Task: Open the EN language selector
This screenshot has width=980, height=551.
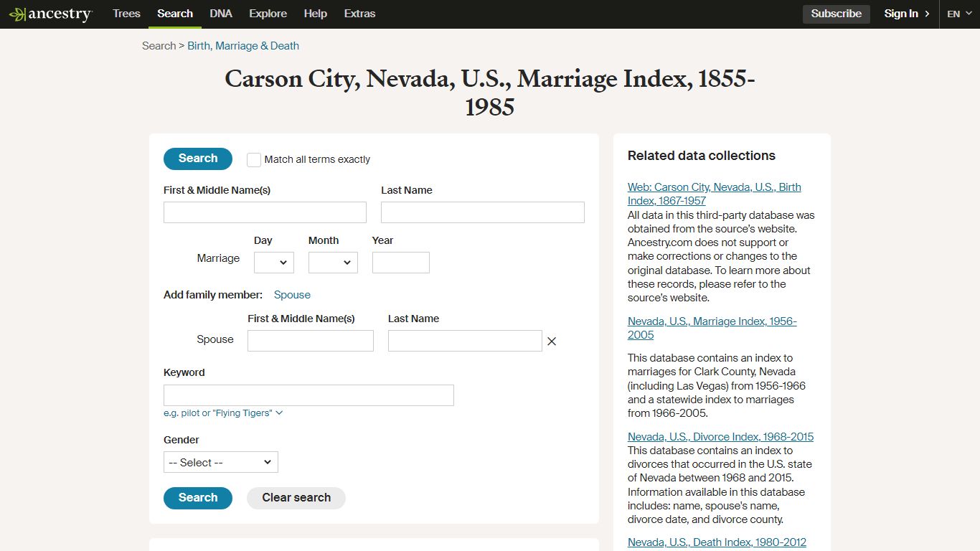Action: 959,14
